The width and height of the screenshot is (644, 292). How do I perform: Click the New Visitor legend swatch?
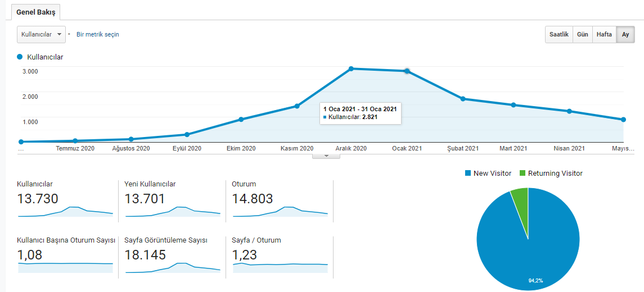pos(468,174)
